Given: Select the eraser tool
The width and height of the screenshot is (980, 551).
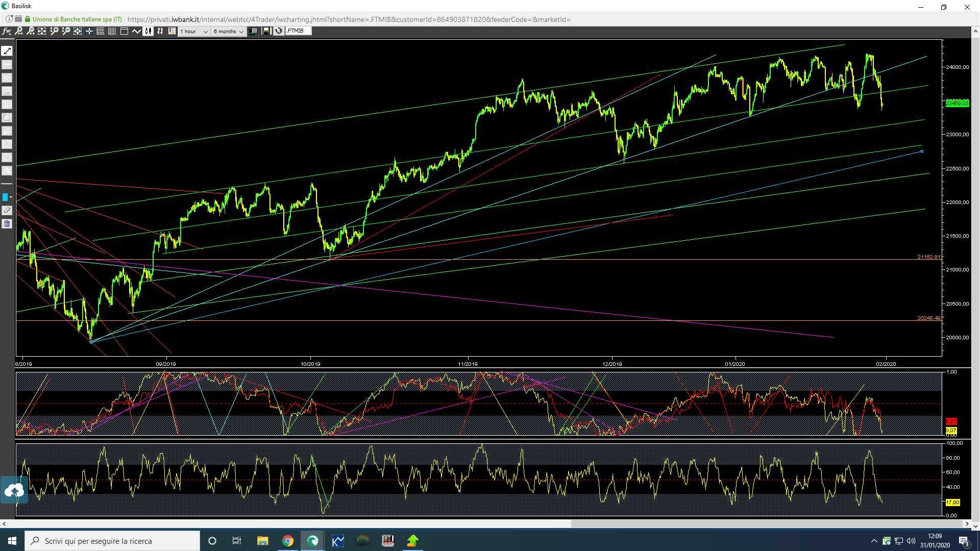Looking at the screenshot, I should (x=7, y=210).
